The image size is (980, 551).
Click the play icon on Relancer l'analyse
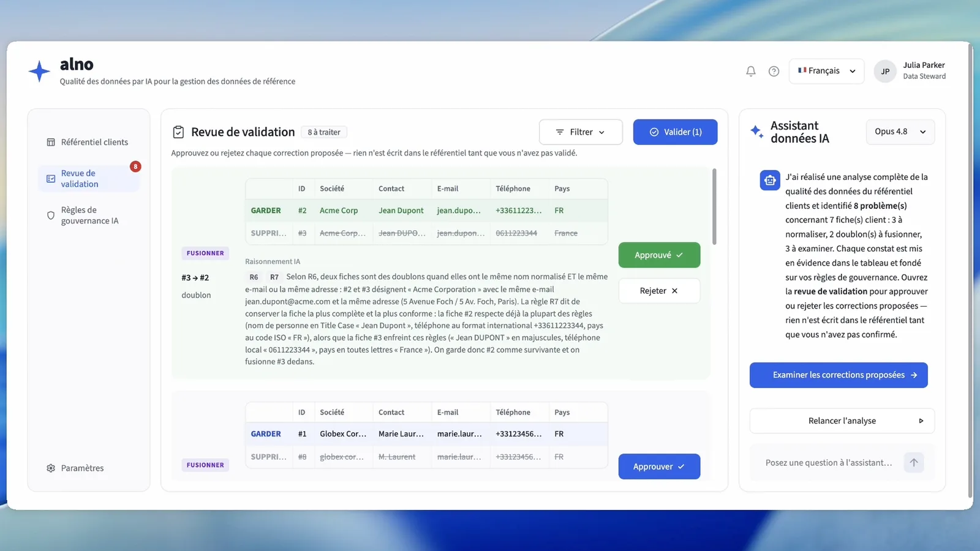coord(921,421)
